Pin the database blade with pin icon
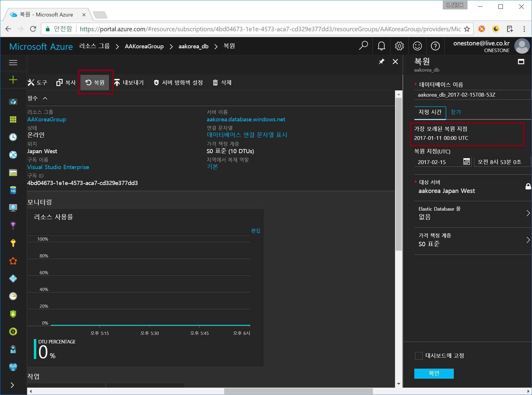The image size is (532, 395). (381, 61)
